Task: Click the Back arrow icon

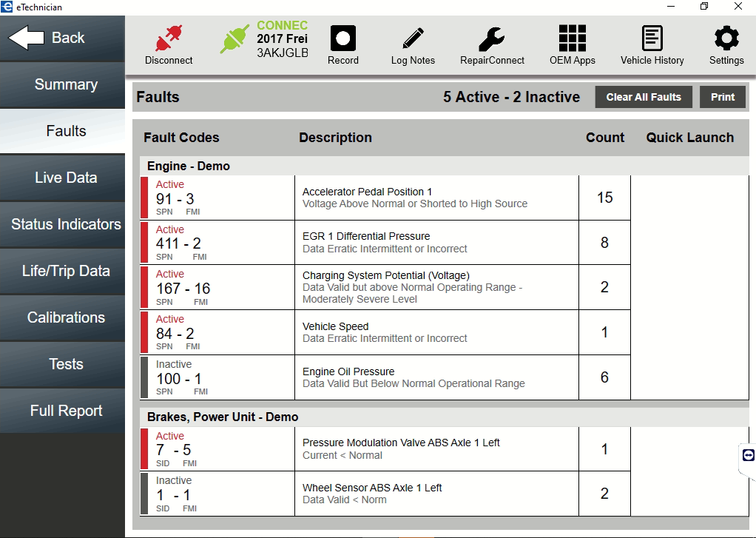Action: click(x=26, y=38)
